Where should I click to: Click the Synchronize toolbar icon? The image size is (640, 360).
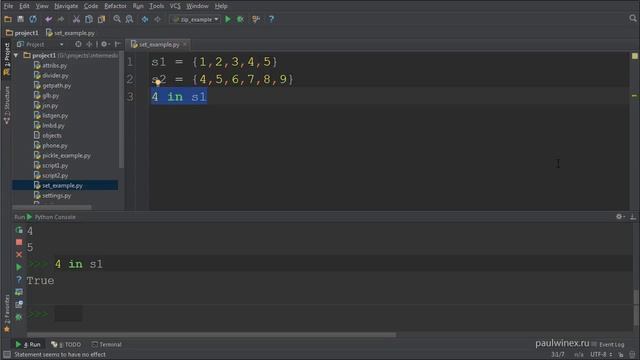[x=33, y=19]
